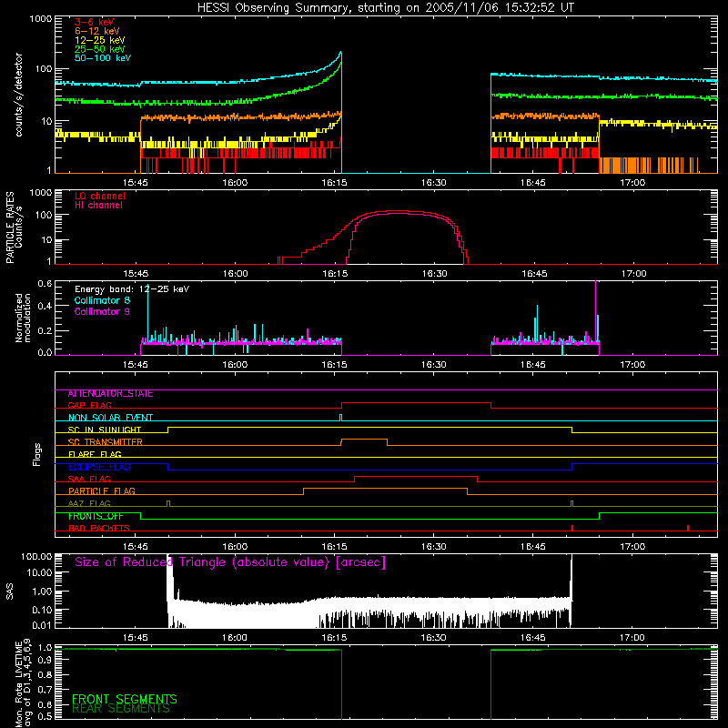This screenshot has height=728, width=728.
Task: Click the HESSI Observing Summary title text
Action: [x=385, y=8]
